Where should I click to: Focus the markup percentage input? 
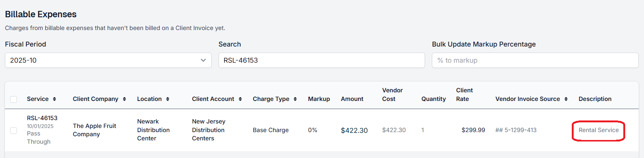(535, 60)
